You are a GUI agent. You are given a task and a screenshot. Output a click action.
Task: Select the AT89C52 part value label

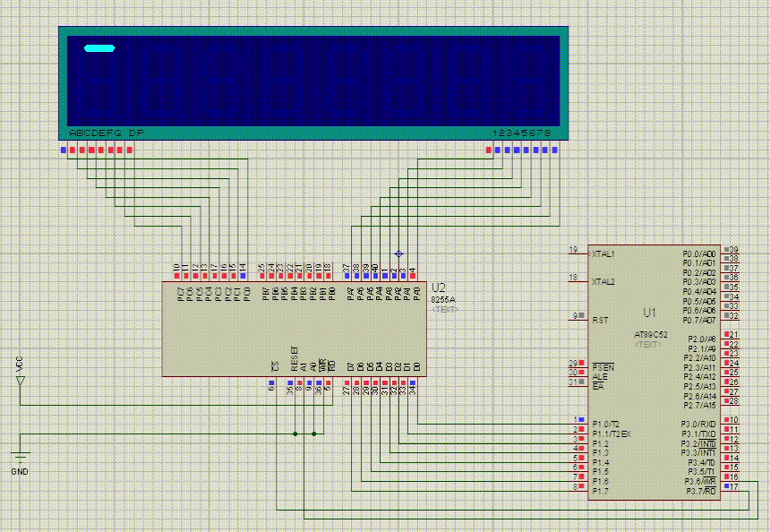pos(651,335)
